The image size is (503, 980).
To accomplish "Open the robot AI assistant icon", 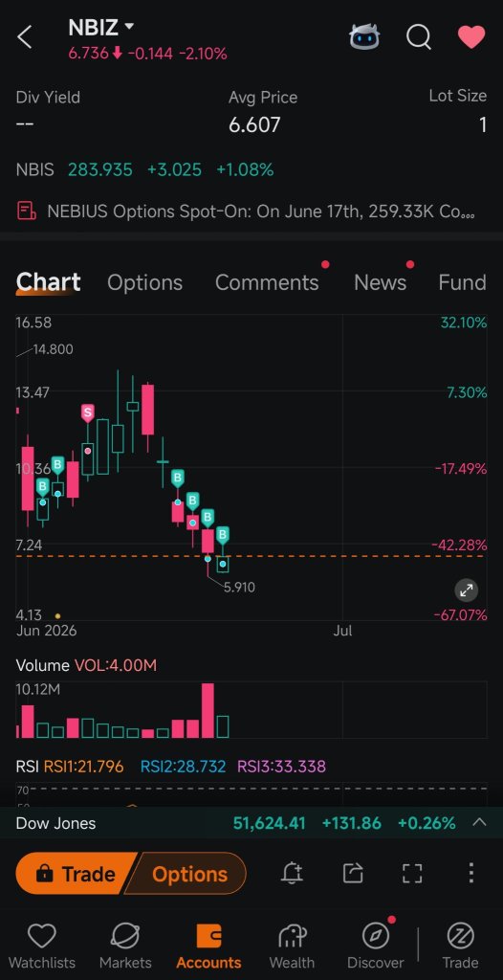I will point(363,37).
